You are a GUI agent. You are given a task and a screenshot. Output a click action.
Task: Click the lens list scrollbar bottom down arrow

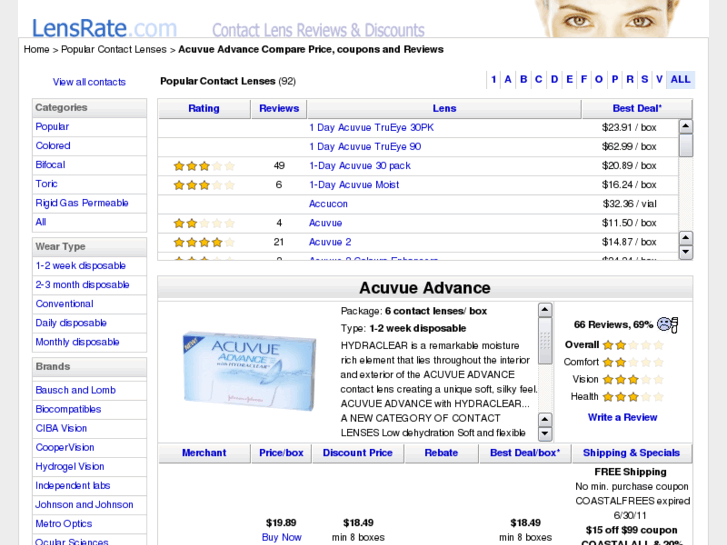pos(686,252)
